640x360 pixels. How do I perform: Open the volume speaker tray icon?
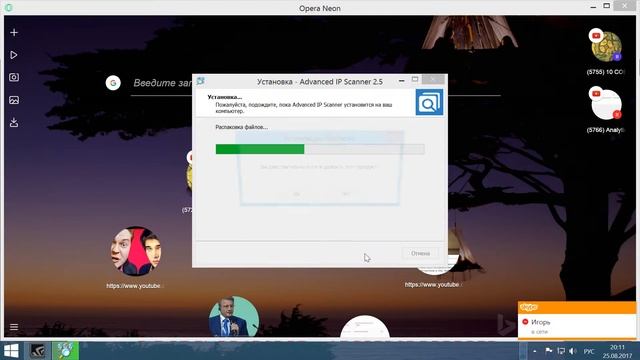coord(573,351)
